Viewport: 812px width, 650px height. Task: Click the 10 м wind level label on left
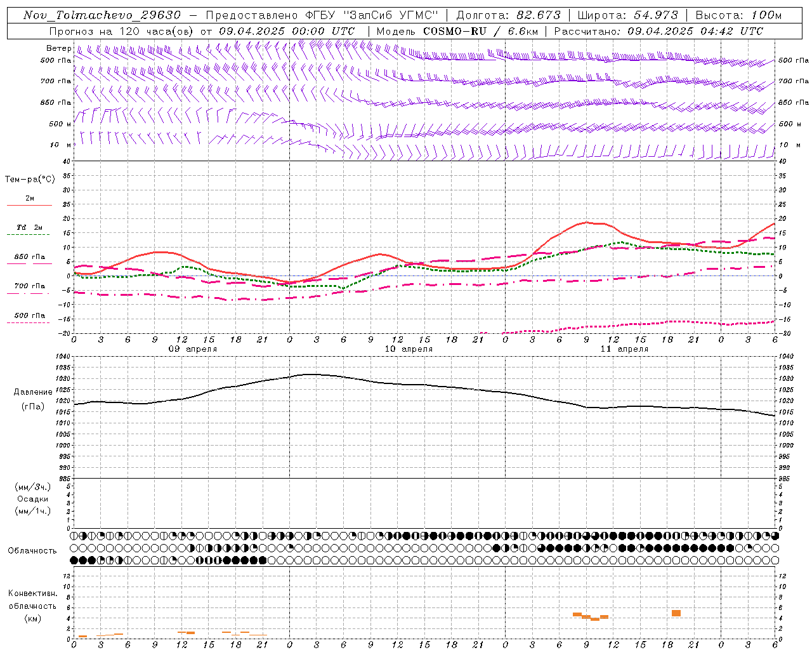pos(60,145)
